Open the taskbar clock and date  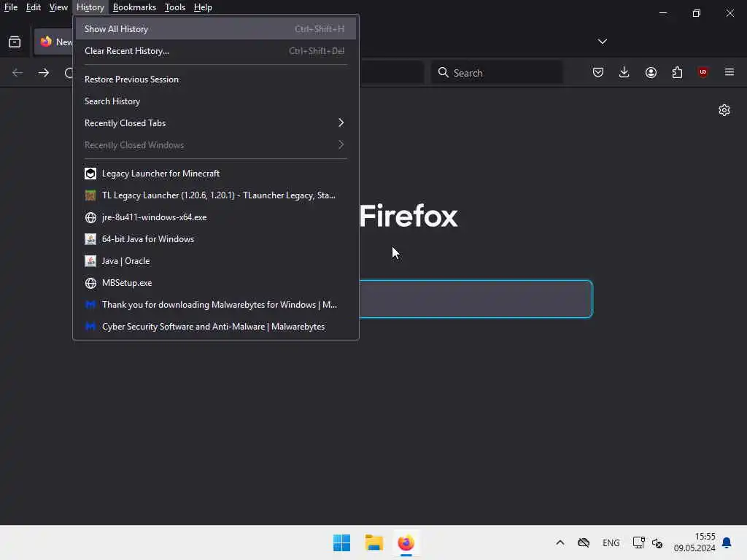pyautogui.click(x=694, y=542)
